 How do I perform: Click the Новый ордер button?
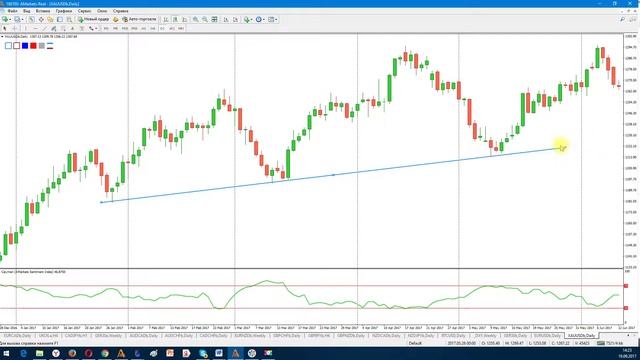tap(94, 19)
